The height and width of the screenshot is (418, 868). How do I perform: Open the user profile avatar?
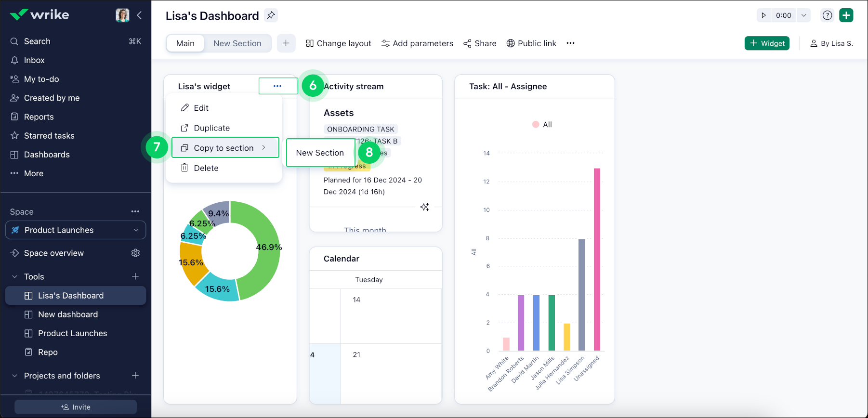(x=122, y=15)
